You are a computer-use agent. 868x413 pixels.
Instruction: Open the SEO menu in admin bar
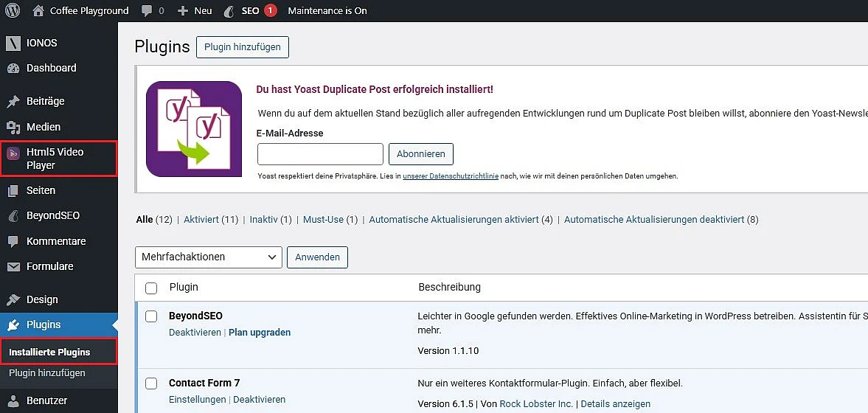(250, 10)
